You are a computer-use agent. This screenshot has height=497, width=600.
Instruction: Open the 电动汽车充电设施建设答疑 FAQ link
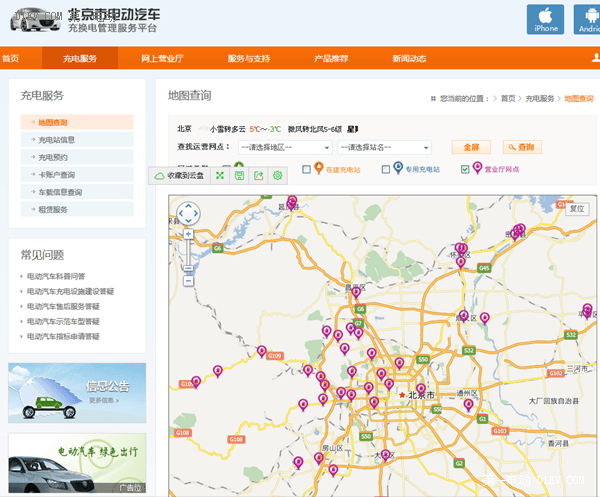click(x=70, y=292)
